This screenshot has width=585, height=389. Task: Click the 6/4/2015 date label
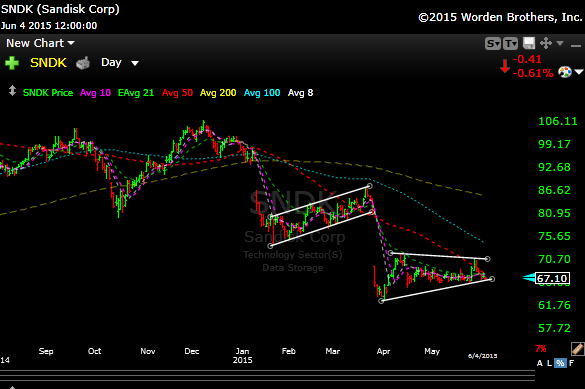click(482, 356)
